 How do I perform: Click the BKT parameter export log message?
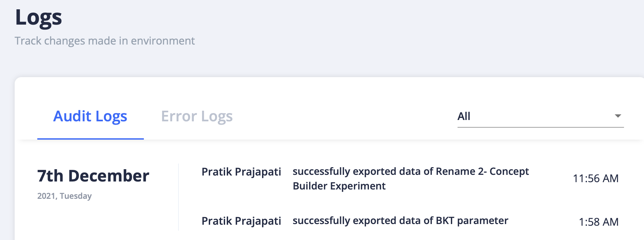[400, 220]
